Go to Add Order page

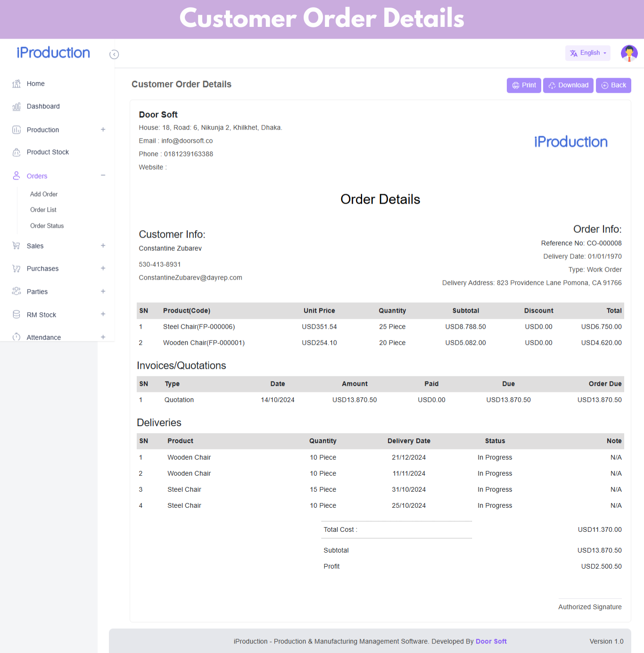[44, 194]
